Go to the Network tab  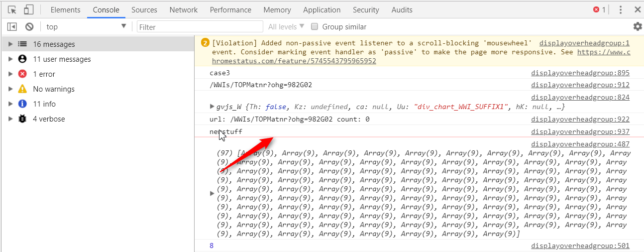click(x=184, y=9)
